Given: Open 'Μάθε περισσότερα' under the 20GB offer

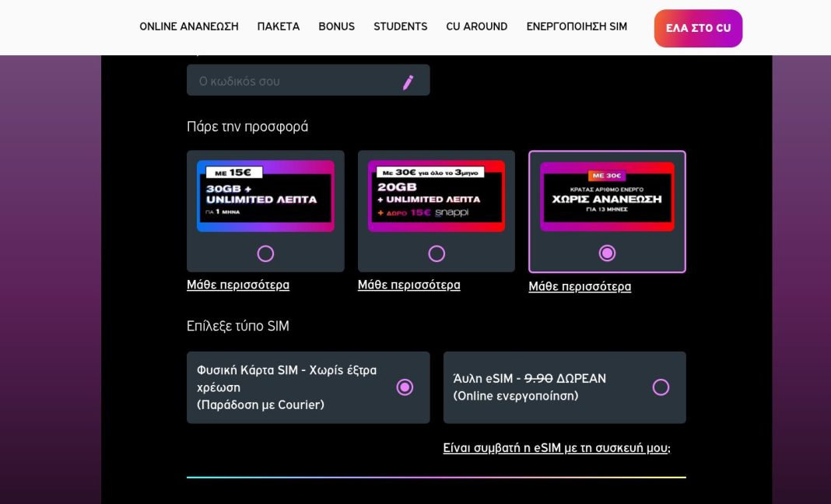Looking at the screenshot, I should tap(408, 285).
